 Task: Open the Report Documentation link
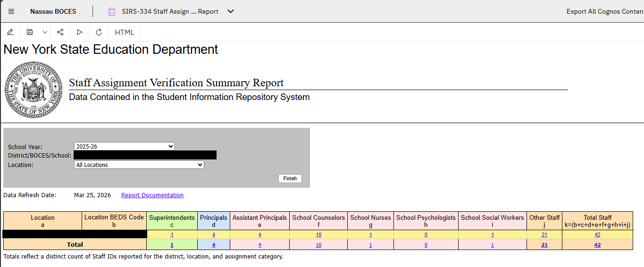pos(152,195)
